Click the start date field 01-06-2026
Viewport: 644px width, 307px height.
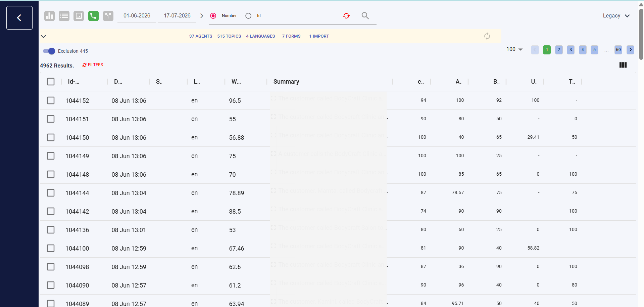pyautogui.click(x=137, y=16)
